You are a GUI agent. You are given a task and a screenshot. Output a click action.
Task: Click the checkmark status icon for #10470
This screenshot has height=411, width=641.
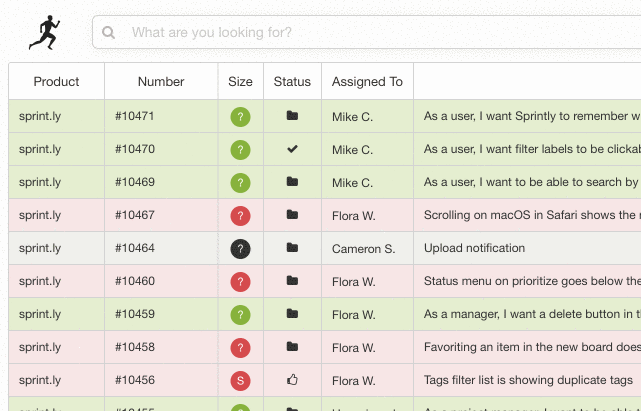tap(292, 149)
